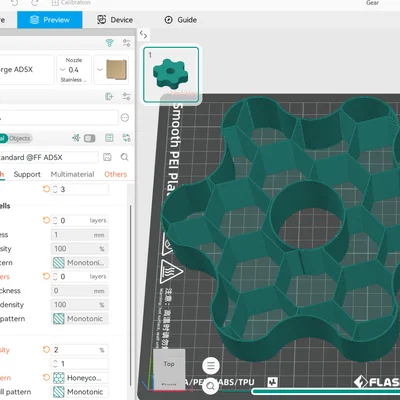Open the layer menu round button
This screenshot has height=400, width=400.
(211, 366)
